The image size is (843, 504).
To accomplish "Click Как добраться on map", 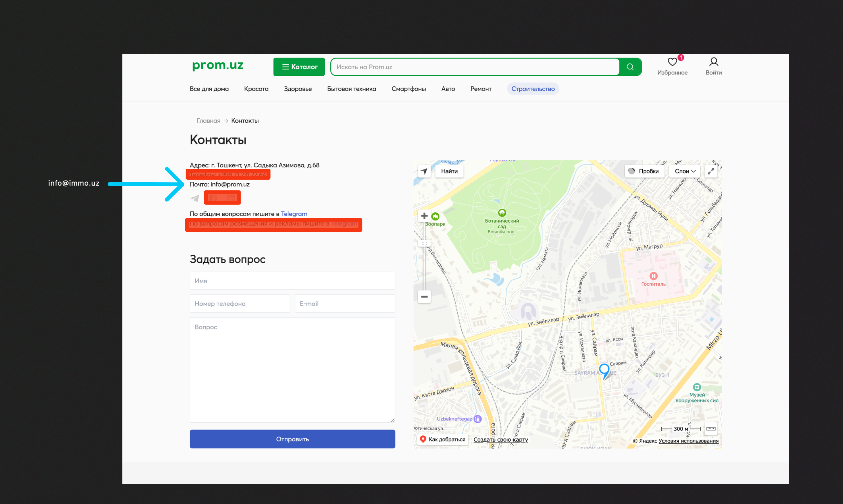I will click(x=442, y=440).
